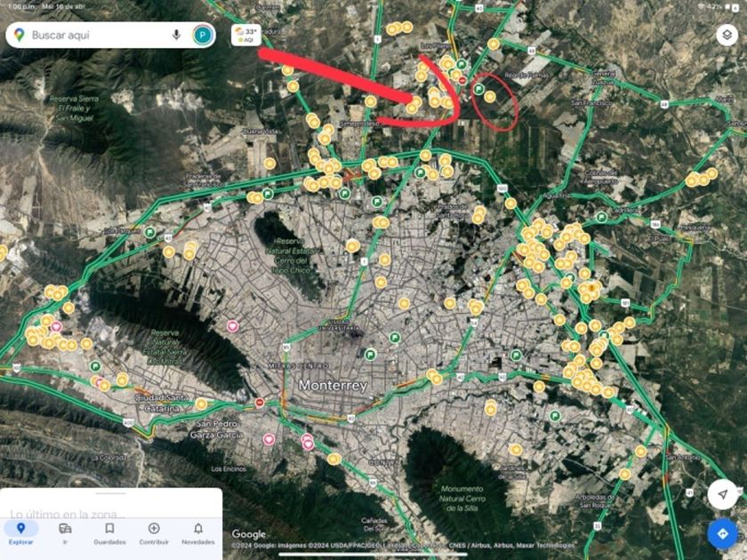747x560 pixels.
Task: Open the Novedades tab
Action: pyautogui.click(x=198, y=533)
